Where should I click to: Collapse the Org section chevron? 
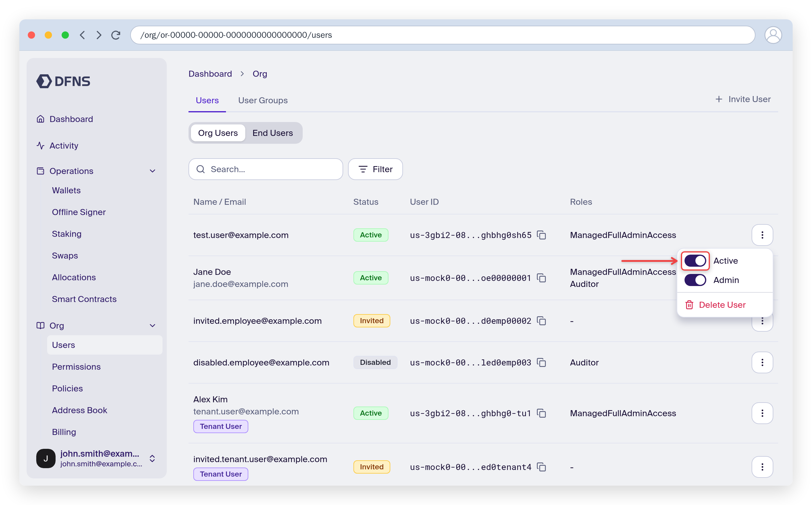[x=153, y=326]
